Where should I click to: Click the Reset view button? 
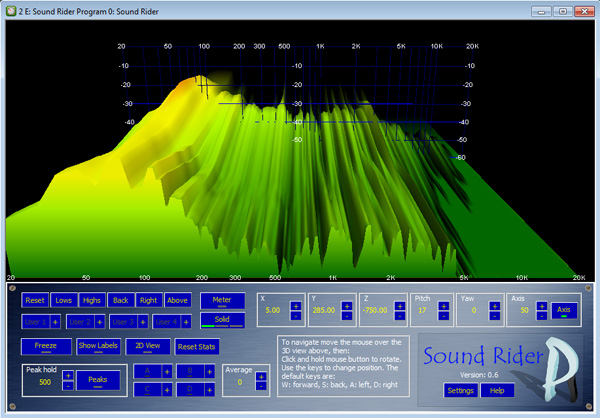tap(35, 300)
